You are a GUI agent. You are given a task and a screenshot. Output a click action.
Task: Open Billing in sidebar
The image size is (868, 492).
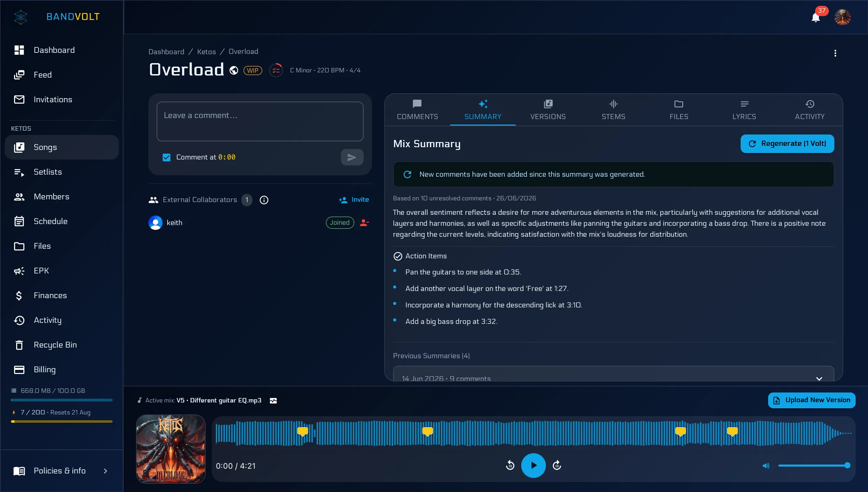click(x=62, y=370)
